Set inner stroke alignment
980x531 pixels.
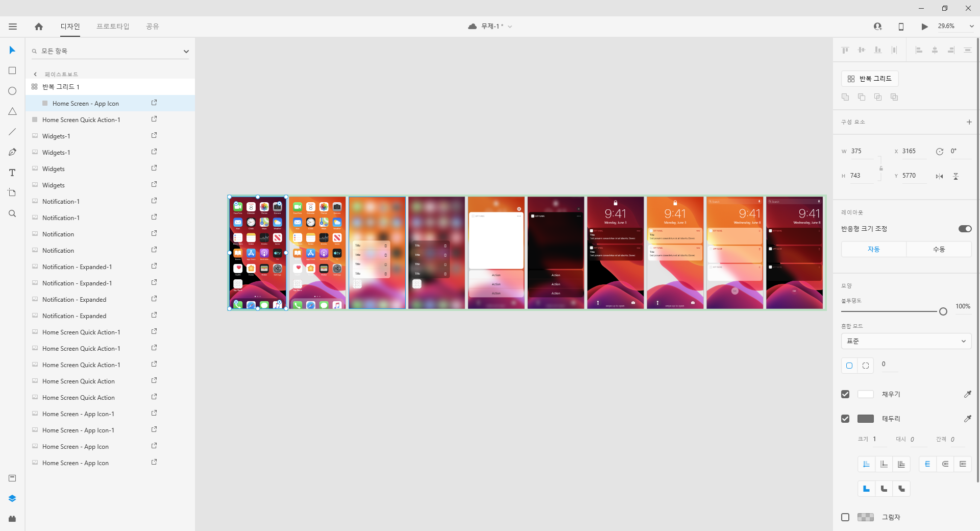pos(866,464)
